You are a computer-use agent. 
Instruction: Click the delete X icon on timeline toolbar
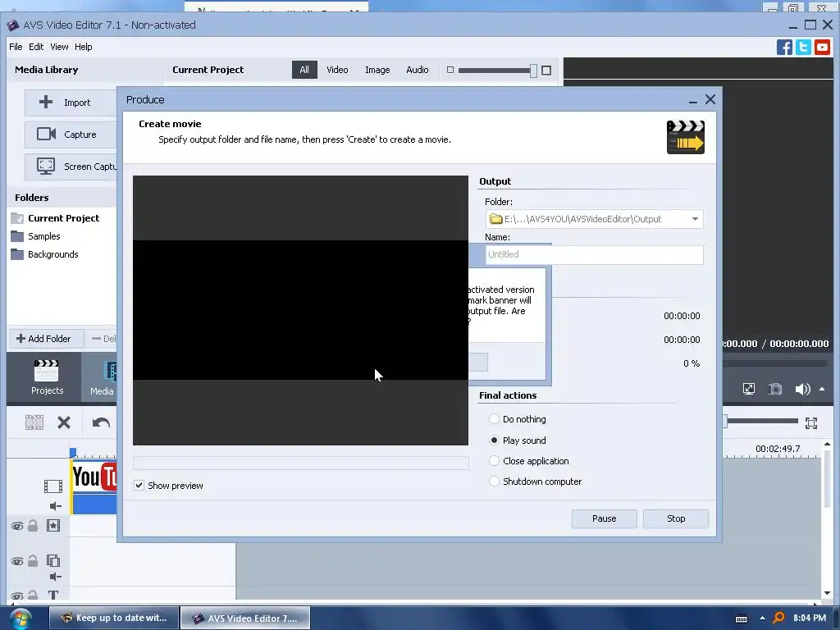tap(64, 422)
